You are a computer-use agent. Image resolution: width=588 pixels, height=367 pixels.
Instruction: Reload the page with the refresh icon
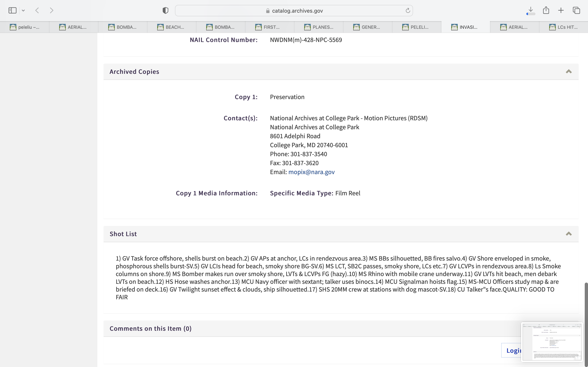point(408,10)
